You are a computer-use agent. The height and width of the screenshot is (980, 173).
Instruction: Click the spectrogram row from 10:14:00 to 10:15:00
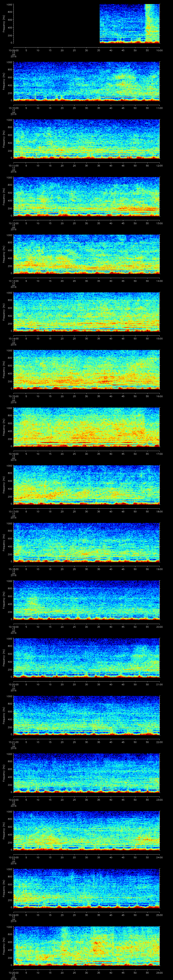pos(86,312)
